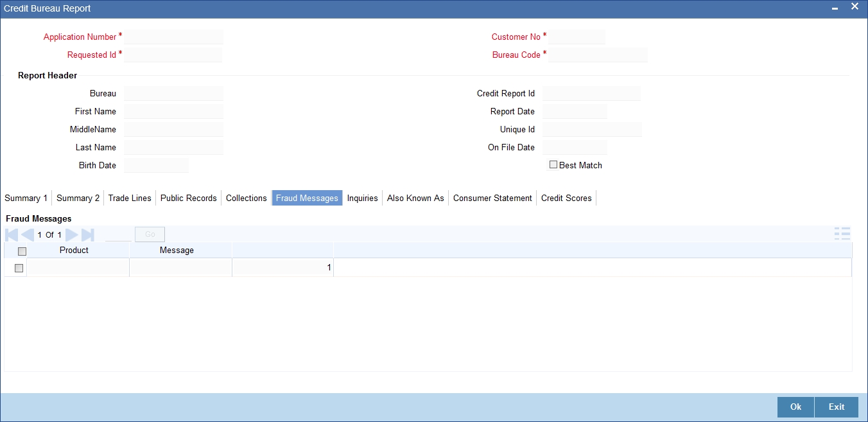The image size is (868, 422).
Task: Click the Requested Id field
Action: [x=173, y=55]
